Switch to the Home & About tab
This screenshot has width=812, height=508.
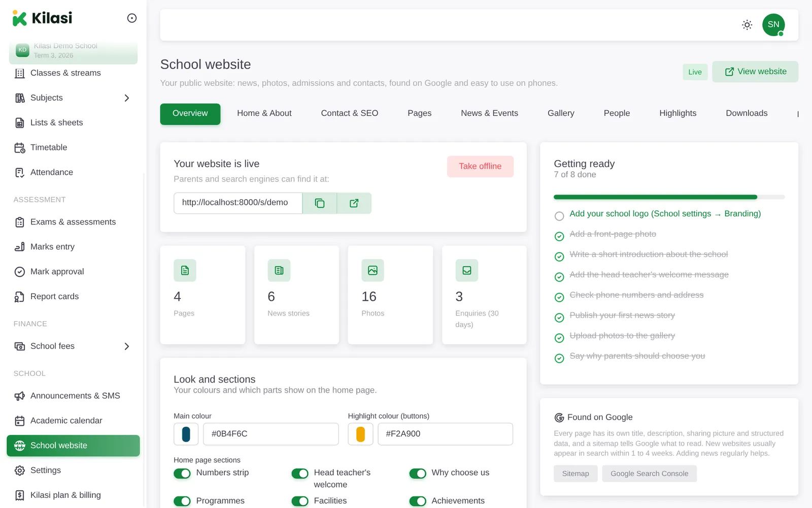click(x=264, y=114)
